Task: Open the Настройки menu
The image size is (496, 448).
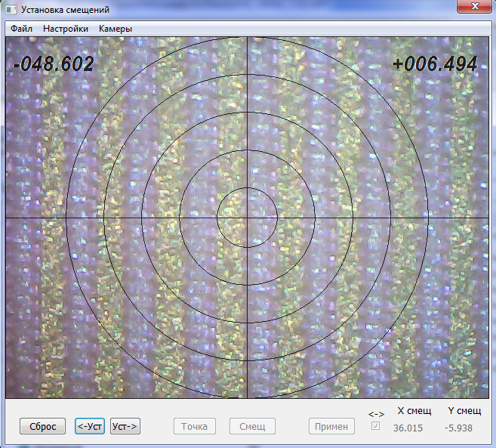Action: click(x=66, y=29)
